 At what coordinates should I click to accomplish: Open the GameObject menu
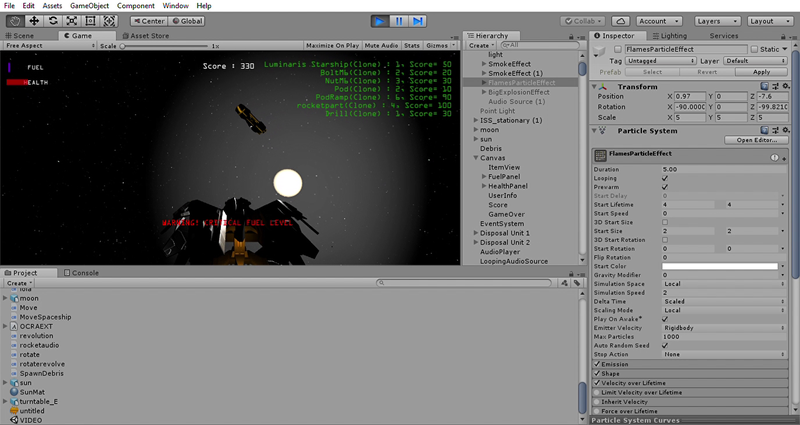click(89, 6)
